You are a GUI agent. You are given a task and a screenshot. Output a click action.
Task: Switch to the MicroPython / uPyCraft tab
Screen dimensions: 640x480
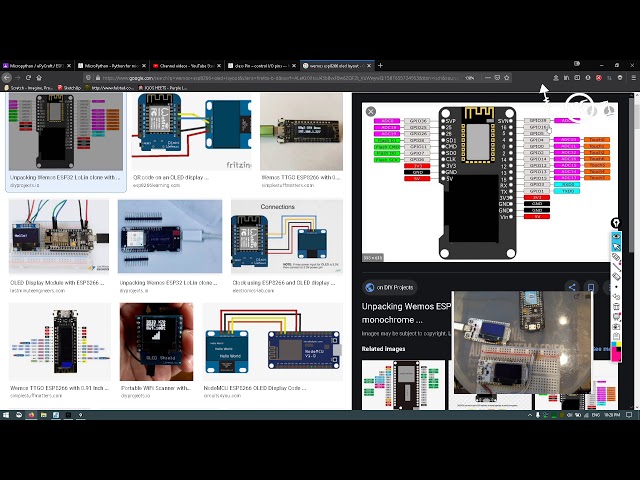coord(36,66)
